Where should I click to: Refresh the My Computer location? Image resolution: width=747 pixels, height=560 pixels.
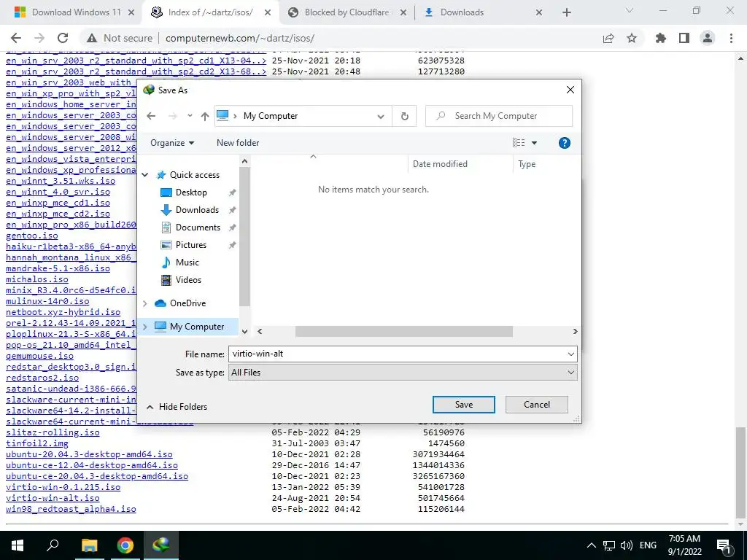[404, 116]
